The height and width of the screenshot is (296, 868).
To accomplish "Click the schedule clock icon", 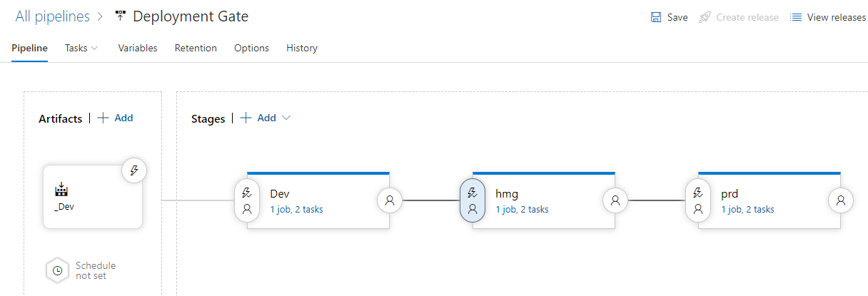I will tap(58, 270).
